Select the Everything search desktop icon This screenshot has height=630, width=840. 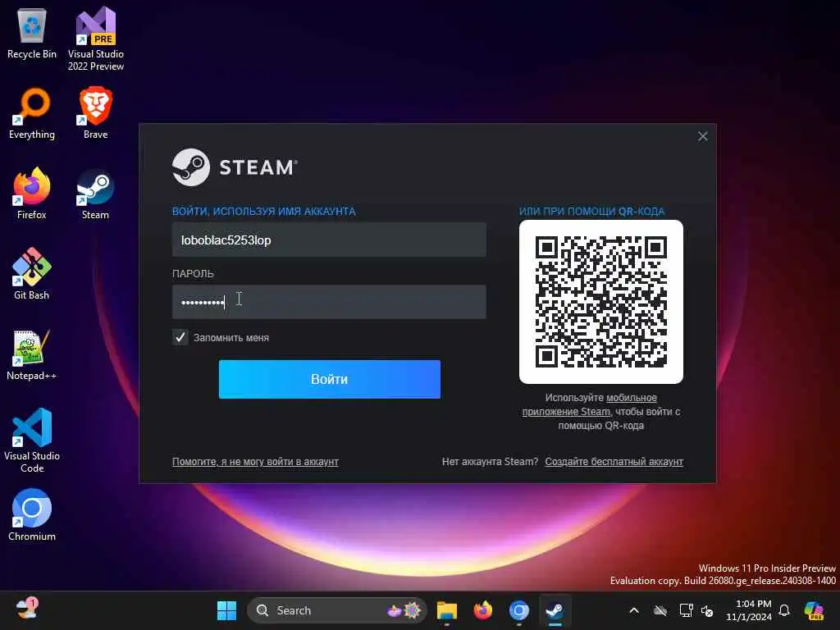(x=32, y=114)
